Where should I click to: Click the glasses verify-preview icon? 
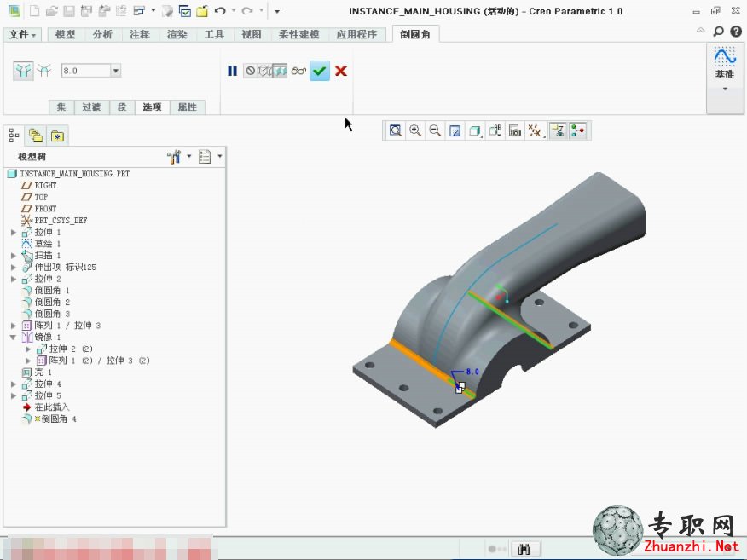click(x=298, y=71)
